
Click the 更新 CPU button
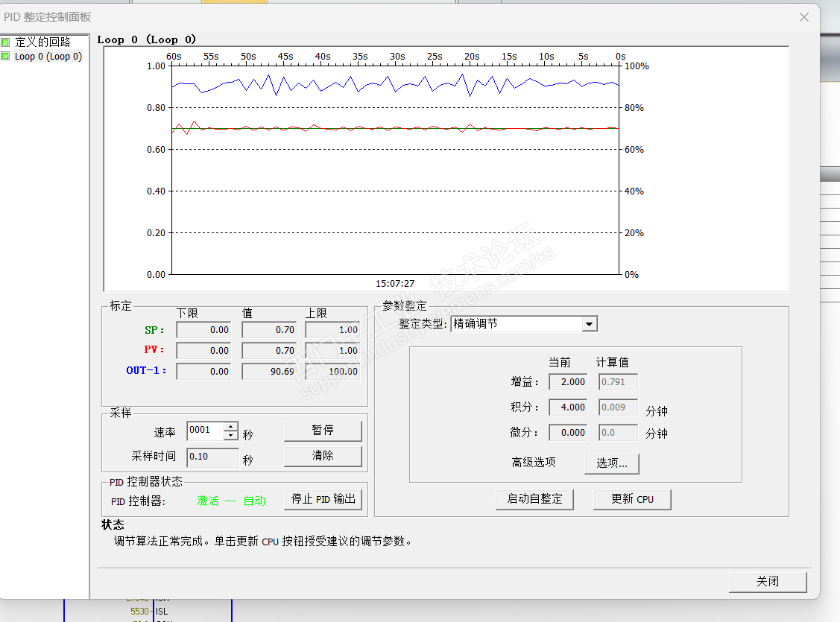pyautogui.click(x=631, y=499)
